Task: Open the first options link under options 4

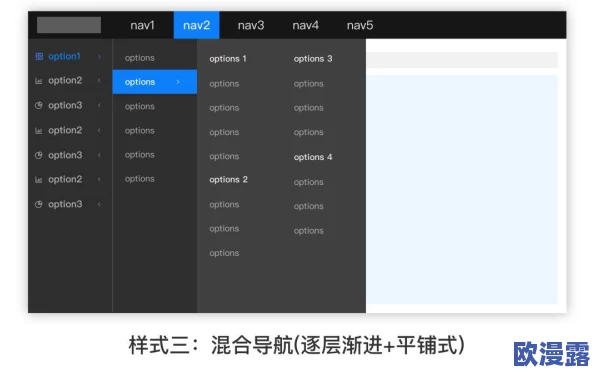Action: (309, 182)
